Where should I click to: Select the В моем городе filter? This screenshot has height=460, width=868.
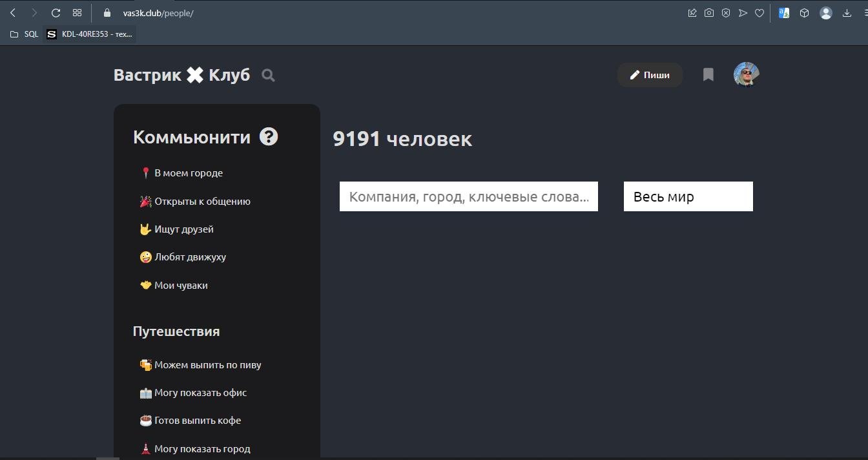pyautogui.click(x=188, y=173)
